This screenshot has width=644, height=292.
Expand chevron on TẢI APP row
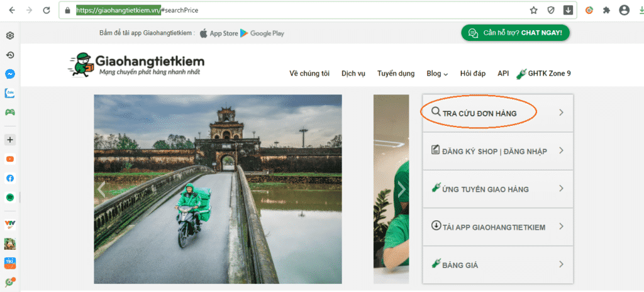point(562,227)
